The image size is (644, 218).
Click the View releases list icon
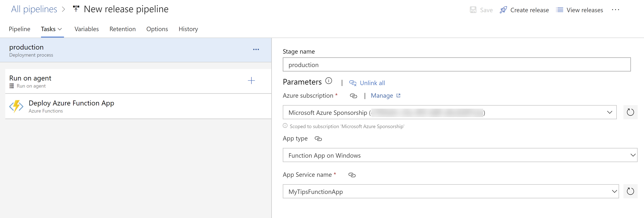[x=560, y=10]
